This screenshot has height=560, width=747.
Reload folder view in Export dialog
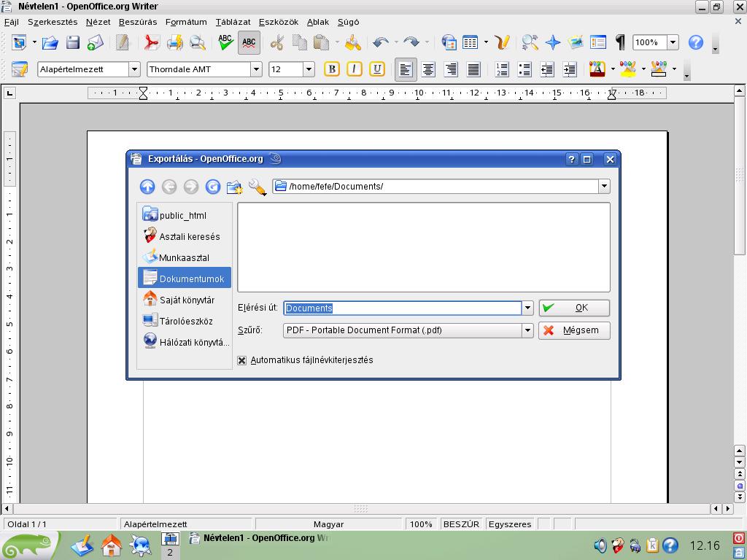click(x=213, y=187)
